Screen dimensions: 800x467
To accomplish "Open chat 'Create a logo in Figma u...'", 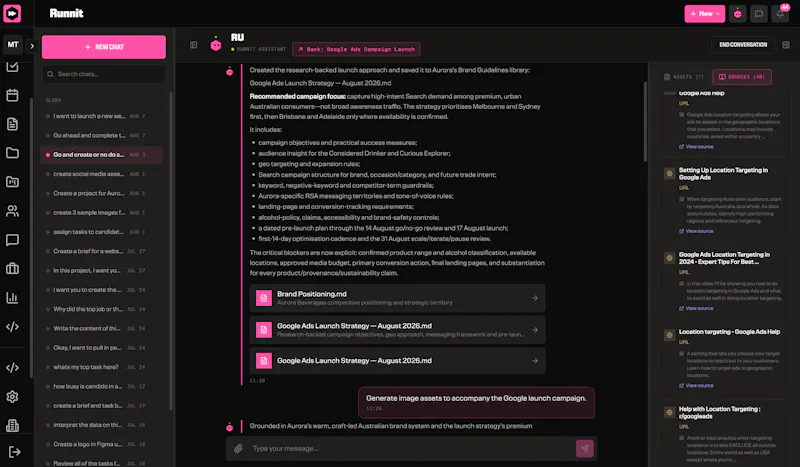I will click(102, 445).
